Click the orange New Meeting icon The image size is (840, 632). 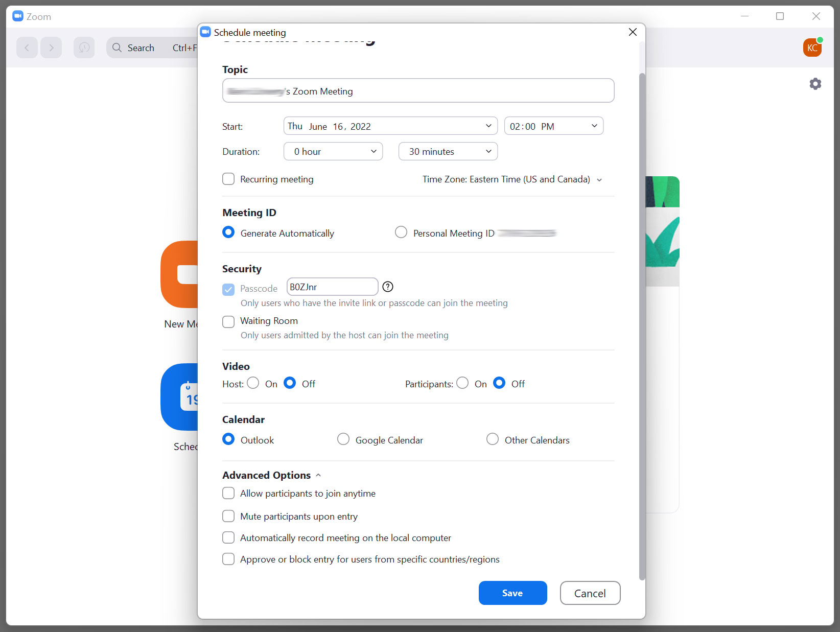179,274
